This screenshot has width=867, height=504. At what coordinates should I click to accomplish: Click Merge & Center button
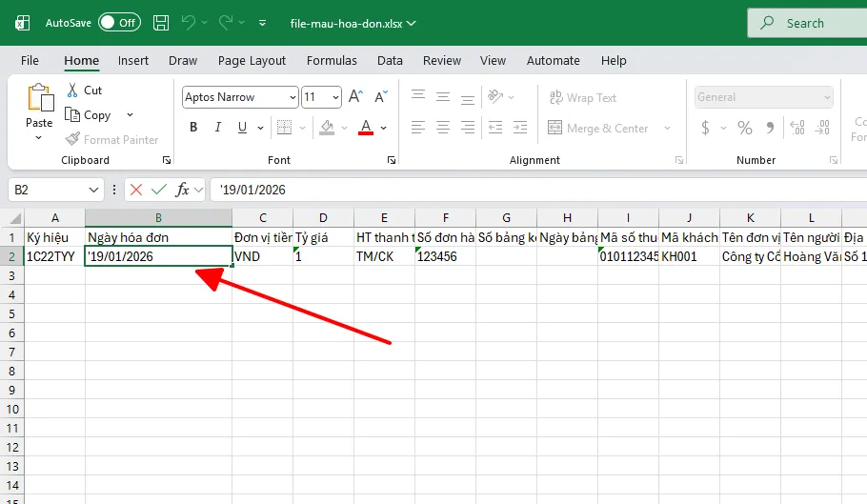click(597, 129)
